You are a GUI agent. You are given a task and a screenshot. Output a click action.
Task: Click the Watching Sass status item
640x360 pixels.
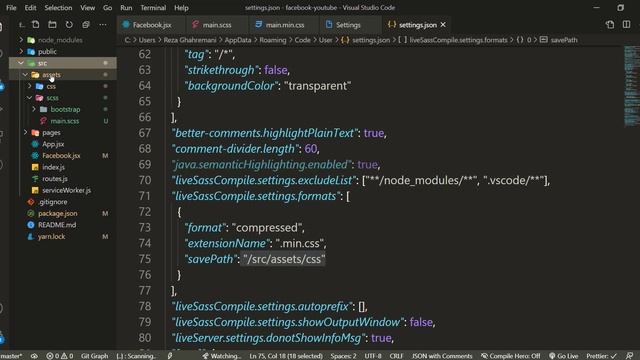pyautogui.click(x=222, y=356)
